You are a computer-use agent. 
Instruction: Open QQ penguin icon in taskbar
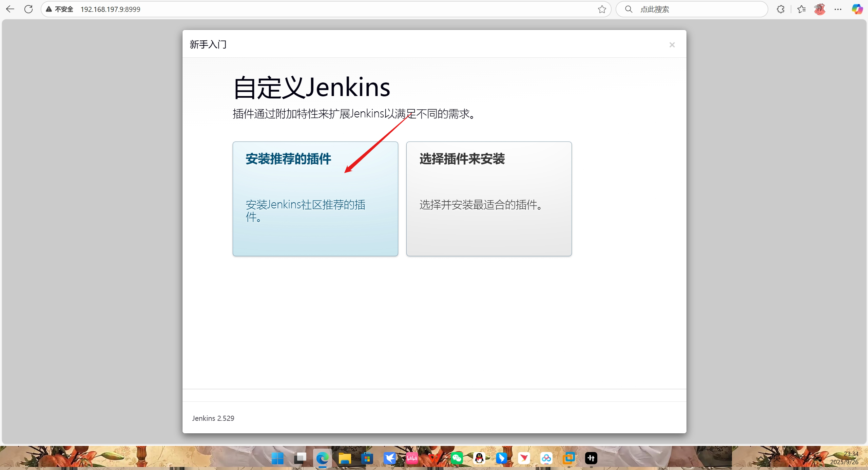click(479, 458)
